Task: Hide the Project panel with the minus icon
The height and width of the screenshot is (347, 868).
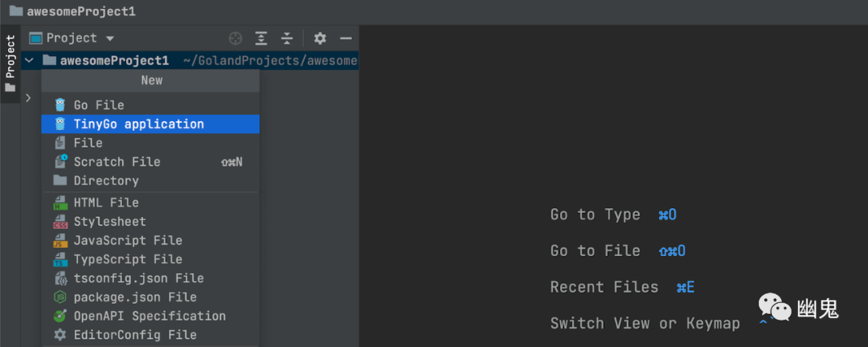Action: [x=346, y=39]
